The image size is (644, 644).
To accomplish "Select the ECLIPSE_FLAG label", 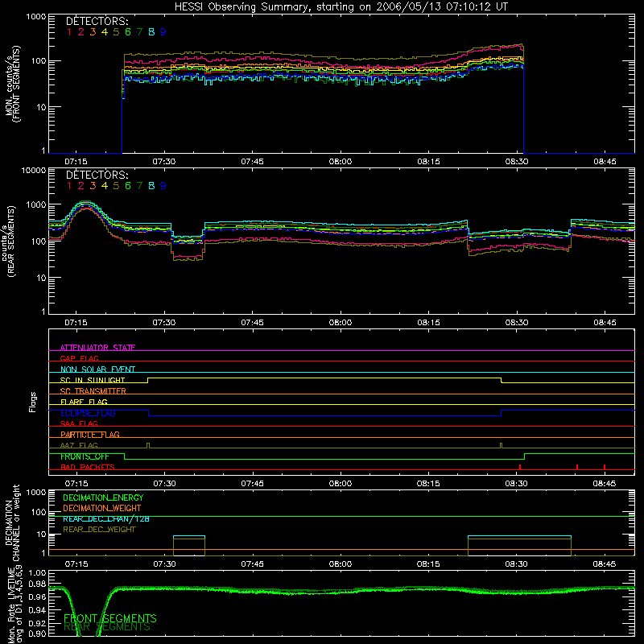I will [x=88, y=413].
